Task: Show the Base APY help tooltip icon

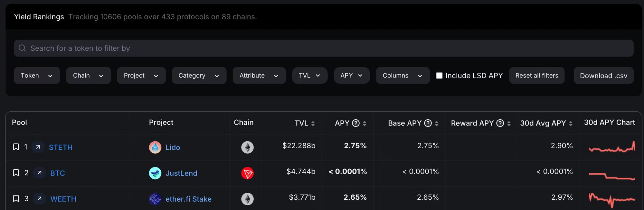Action: tap(428, 123)
